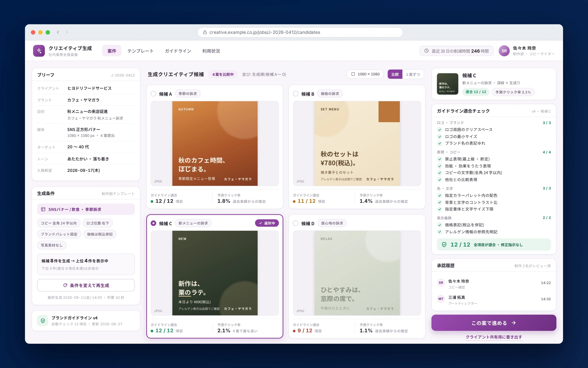Open the SR avatar for 佐々木 玲奈 in the header
This screenshot has height=368, width=588.
[504, 51]
